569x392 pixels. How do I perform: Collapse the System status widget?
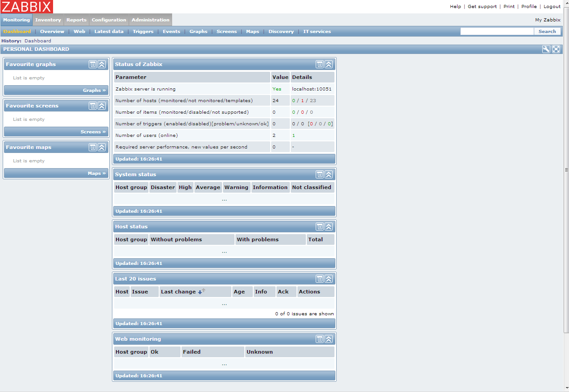[x=329, y=174]
